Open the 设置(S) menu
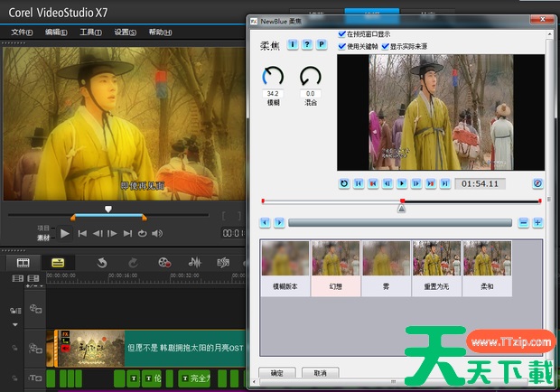The image size is (560, 392). pos(125,33)
